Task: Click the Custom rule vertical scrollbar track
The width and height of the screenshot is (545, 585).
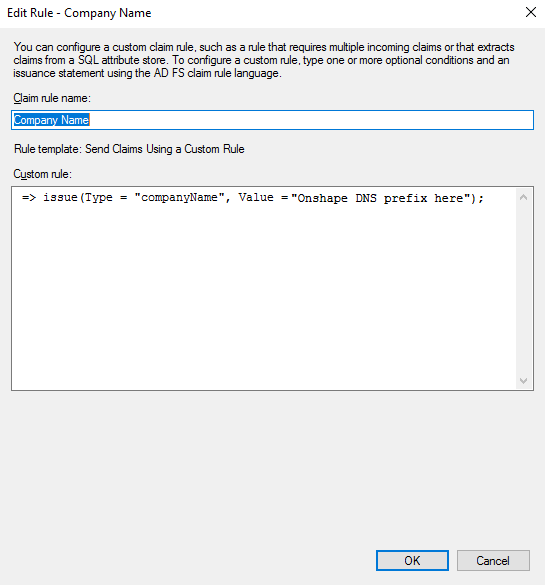Action: (523, 289)
